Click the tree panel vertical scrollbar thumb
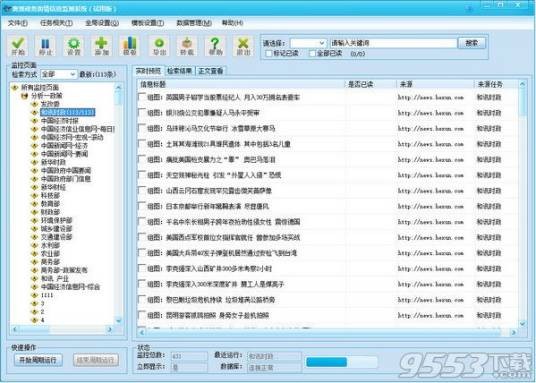This screenshot has width=536, height=383. click(118, 98)
